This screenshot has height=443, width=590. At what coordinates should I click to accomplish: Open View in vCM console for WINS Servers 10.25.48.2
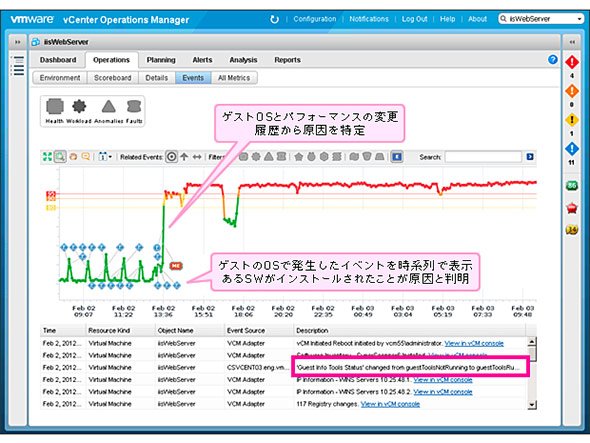coord(443,392)
